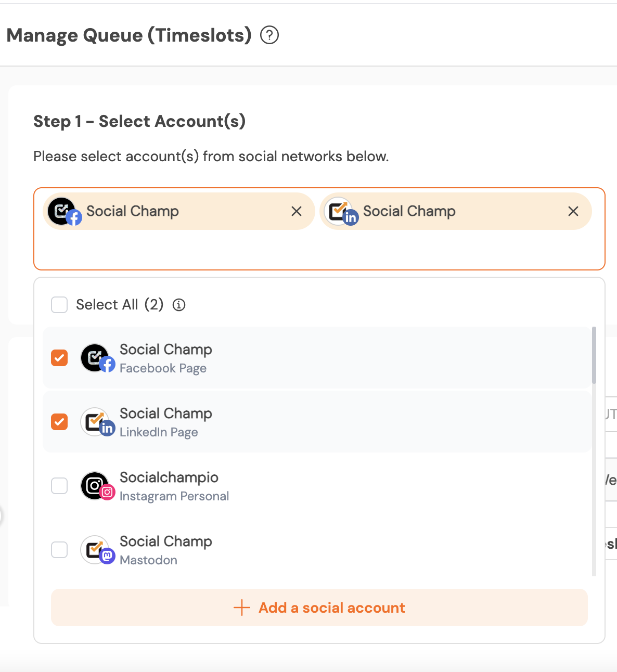Click the Instagram Personal avatar icon
This screenshot has width=617, height=672.
pyautogui.click(x=96, y=486)
